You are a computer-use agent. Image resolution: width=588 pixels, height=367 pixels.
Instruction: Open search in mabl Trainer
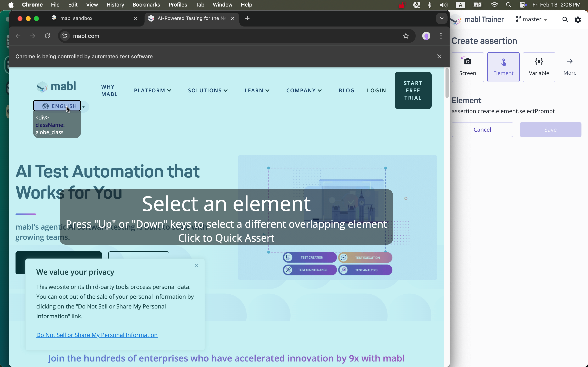(565, 19)
